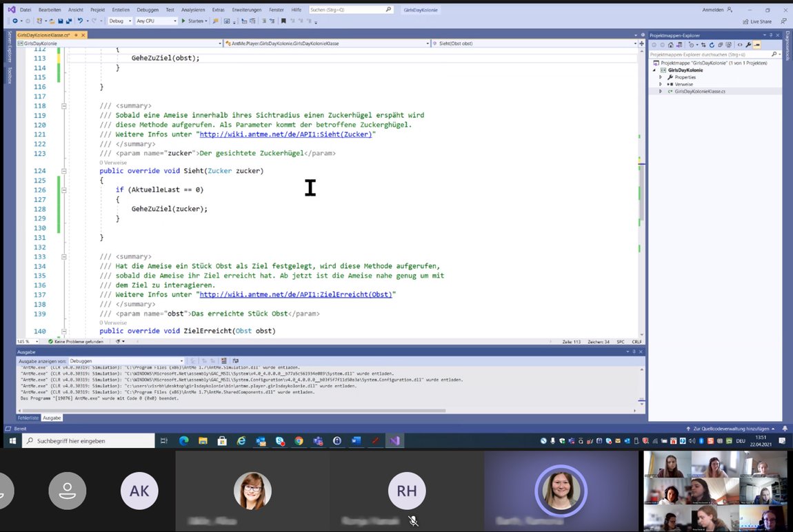Click the Anmelden sign-in button

point(717,10)
